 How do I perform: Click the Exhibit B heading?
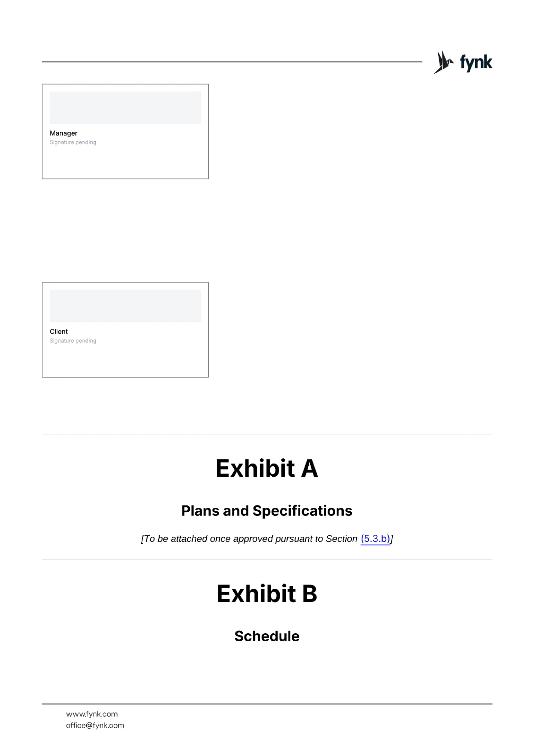[x=267, y=593]
